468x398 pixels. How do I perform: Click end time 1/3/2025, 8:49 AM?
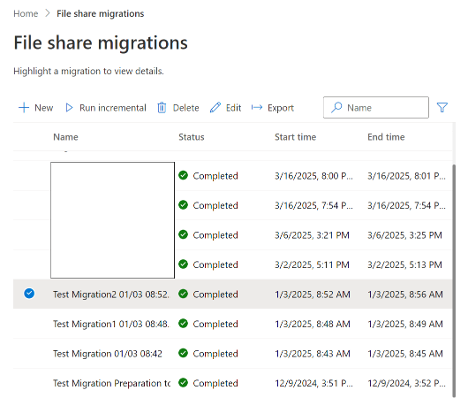[405, 324]
